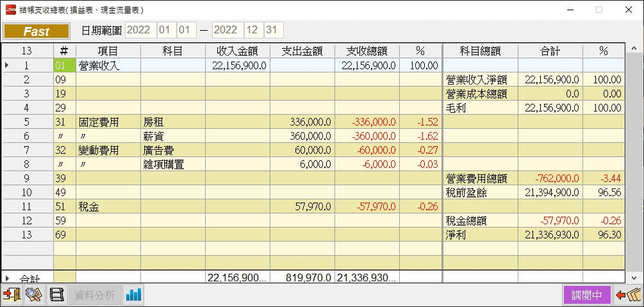Click the -3.44 red percentage

tap(610, 178)
